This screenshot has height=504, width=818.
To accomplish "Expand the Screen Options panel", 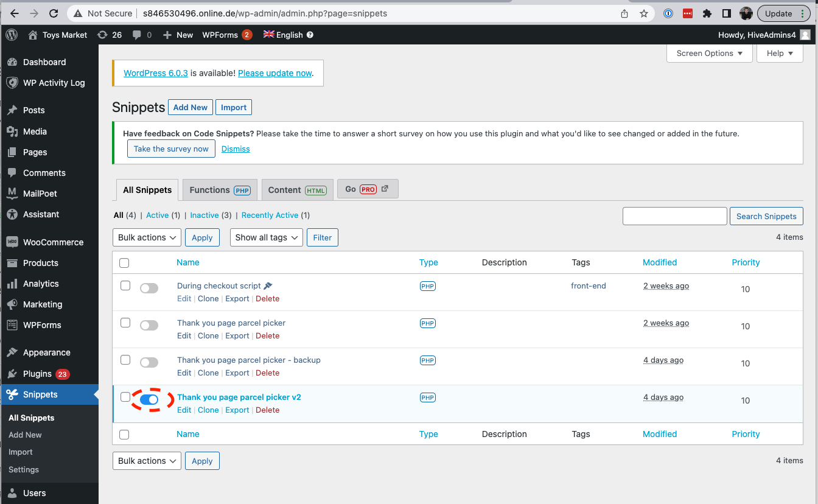I will [x=710, y=53].
